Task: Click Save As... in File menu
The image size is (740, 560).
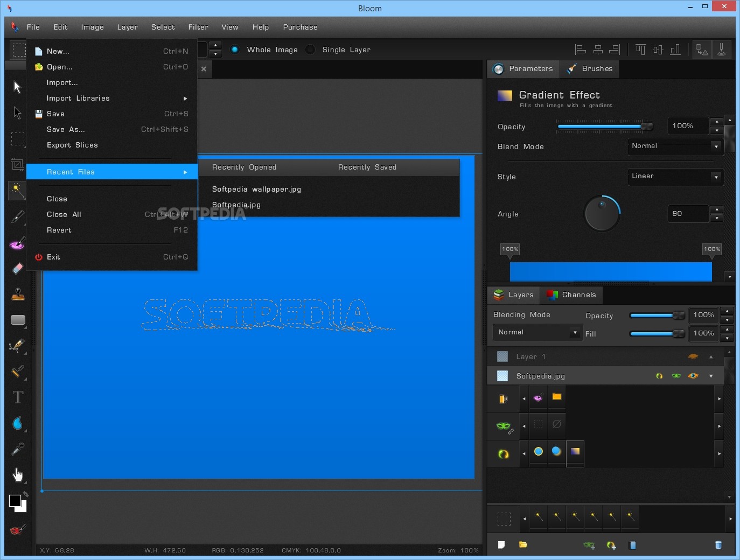Action: pyautogui.click(x=111, y=129)
